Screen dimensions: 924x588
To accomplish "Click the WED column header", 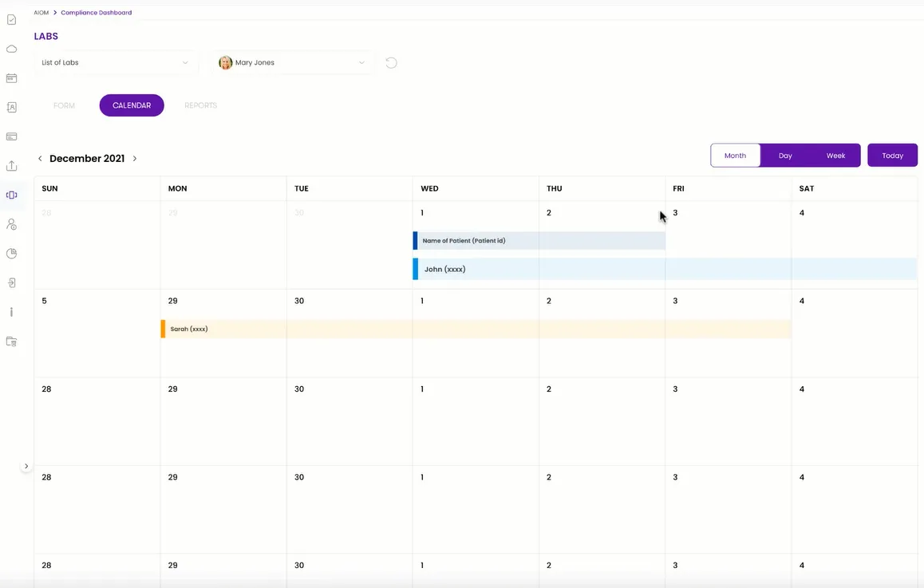I will [x=429, y=188].
